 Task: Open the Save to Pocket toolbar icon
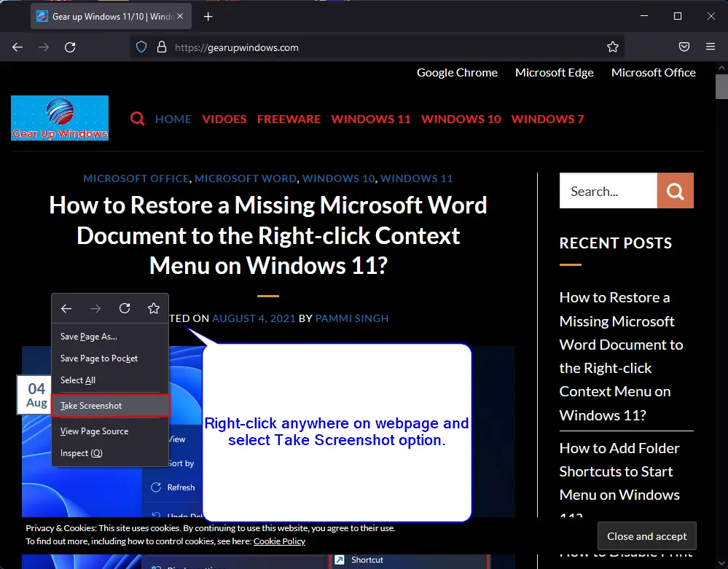pyautogui.click(x=684, y=47)
